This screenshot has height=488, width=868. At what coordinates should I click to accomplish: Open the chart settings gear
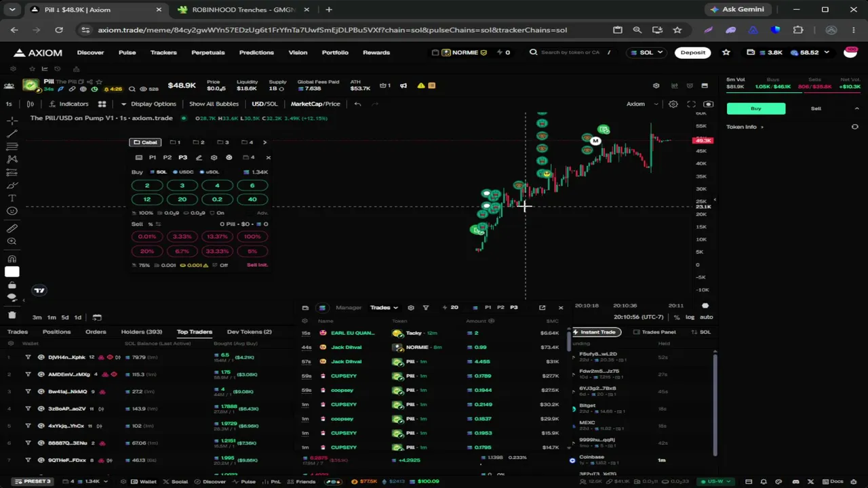pyautogui.click(x=673, y=104)
